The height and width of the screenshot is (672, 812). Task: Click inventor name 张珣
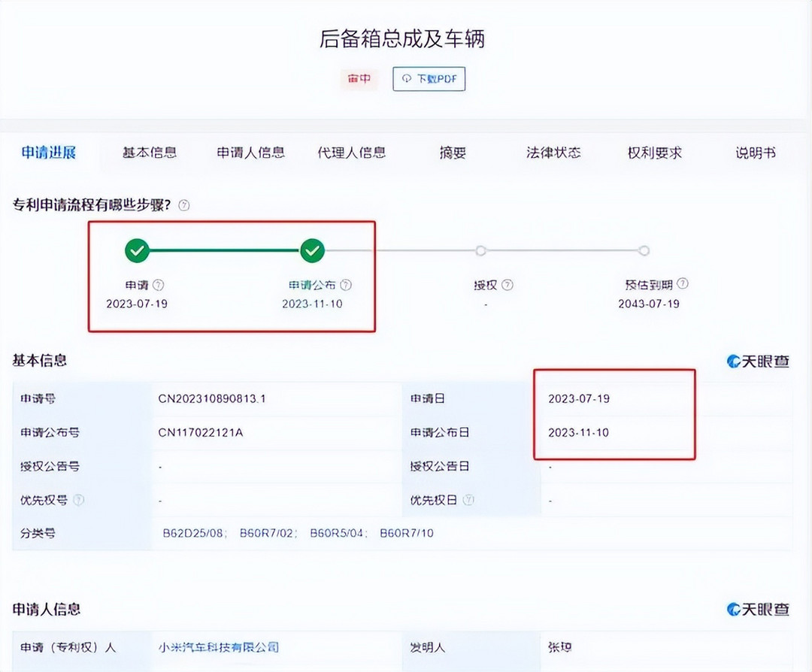pos(560,647)
